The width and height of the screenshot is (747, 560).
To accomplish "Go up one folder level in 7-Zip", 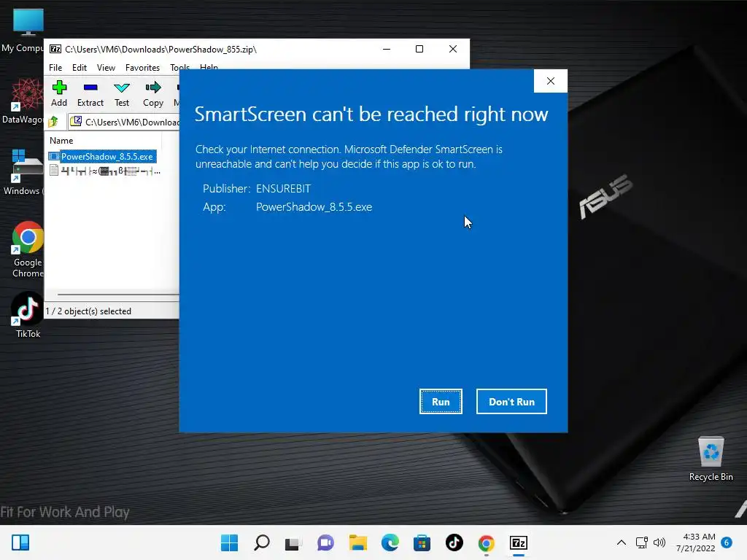I will click(53, 122).
